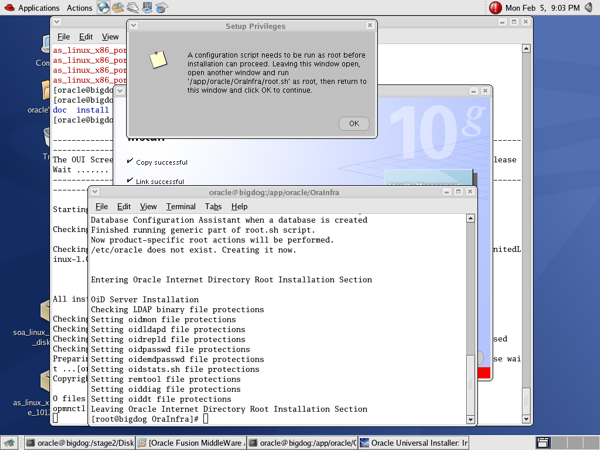Close the background terminal window
Viewport: 600px width, 450px height.
click(x=526, y=22)
